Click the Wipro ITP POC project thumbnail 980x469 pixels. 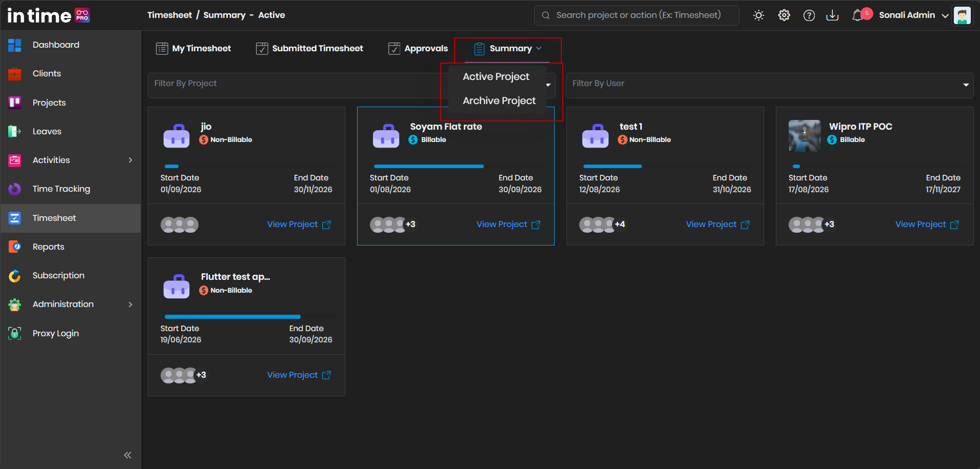point(805,136)
